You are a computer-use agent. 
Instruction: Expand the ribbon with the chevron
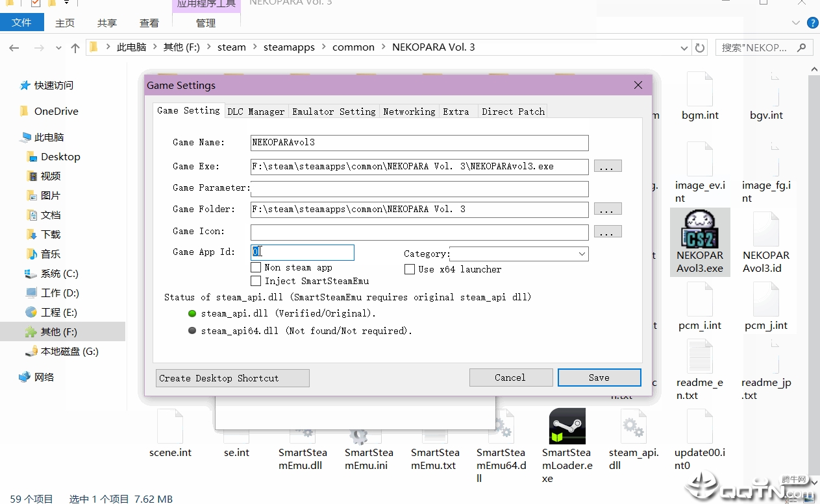(797, 23)
